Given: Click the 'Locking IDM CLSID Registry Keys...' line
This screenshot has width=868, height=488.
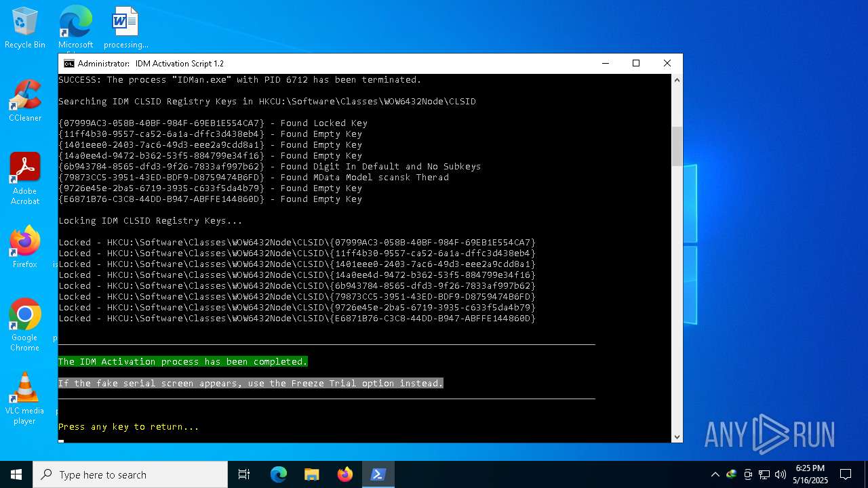Looking at the screenshot, I should tap(151, 221).
